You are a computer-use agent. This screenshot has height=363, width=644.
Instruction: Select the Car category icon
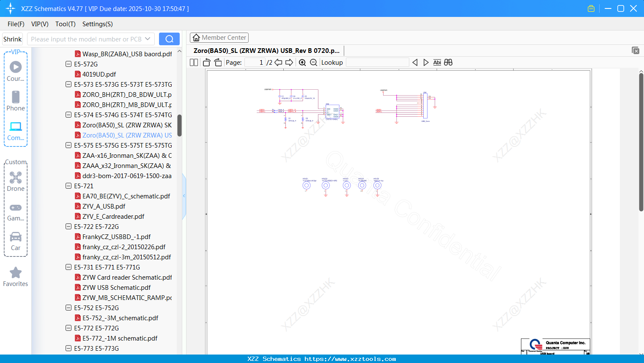(16, 242)
